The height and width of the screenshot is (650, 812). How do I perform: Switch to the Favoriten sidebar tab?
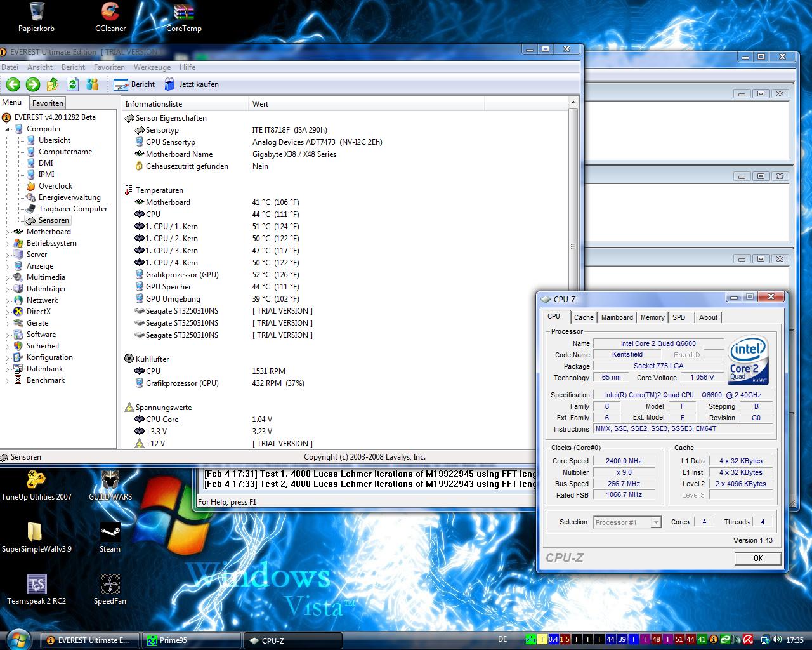click(48, 103)
